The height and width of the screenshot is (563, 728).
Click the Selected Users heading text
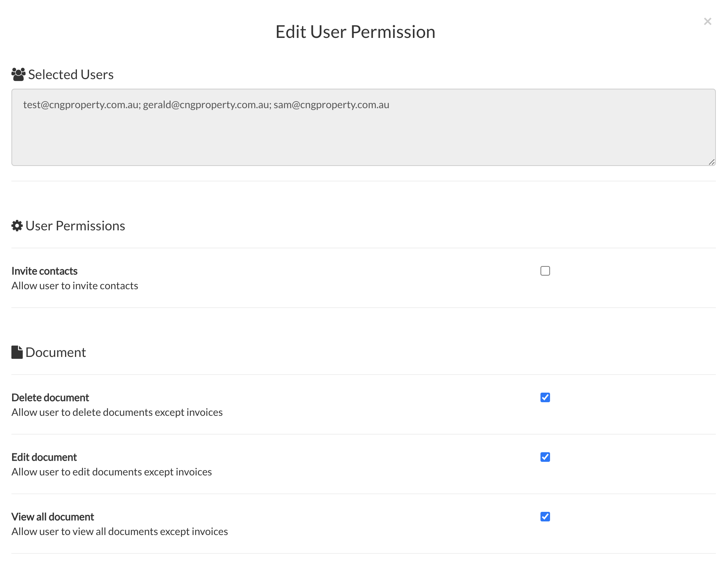(x=71, y=74)
